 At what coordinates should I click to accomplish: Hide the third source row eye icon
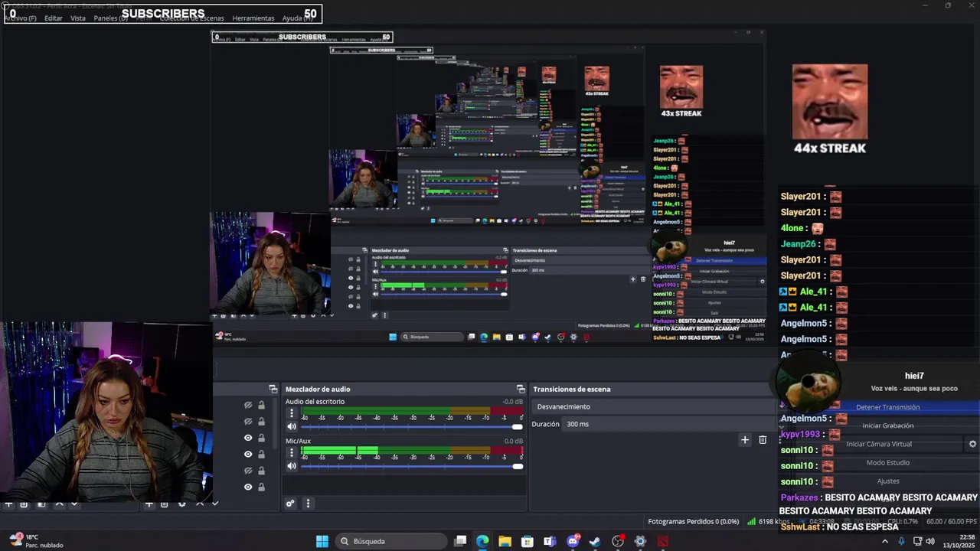[248, 438]
